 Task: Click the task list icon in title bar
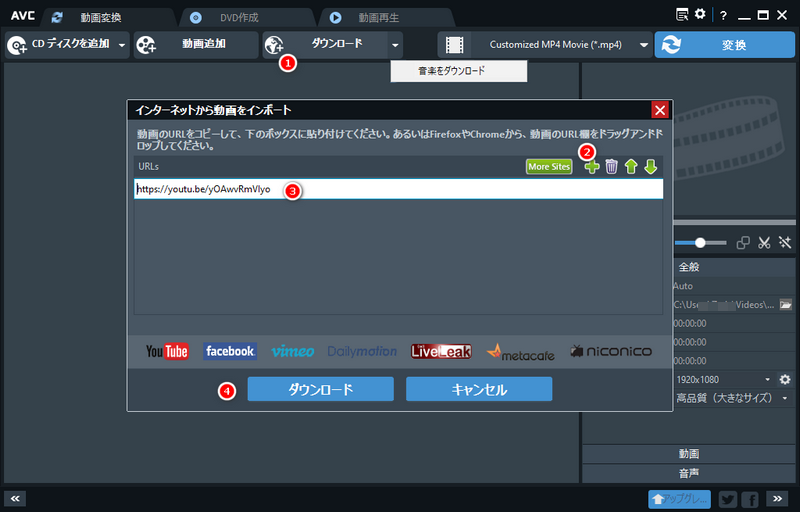[x=682, y=14]
